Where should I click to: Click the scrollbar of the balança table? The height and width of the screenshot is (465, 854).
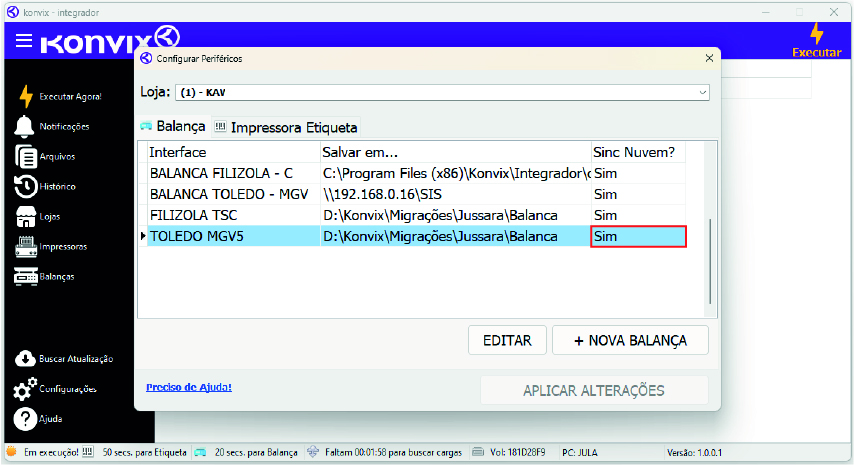point(710,261)
